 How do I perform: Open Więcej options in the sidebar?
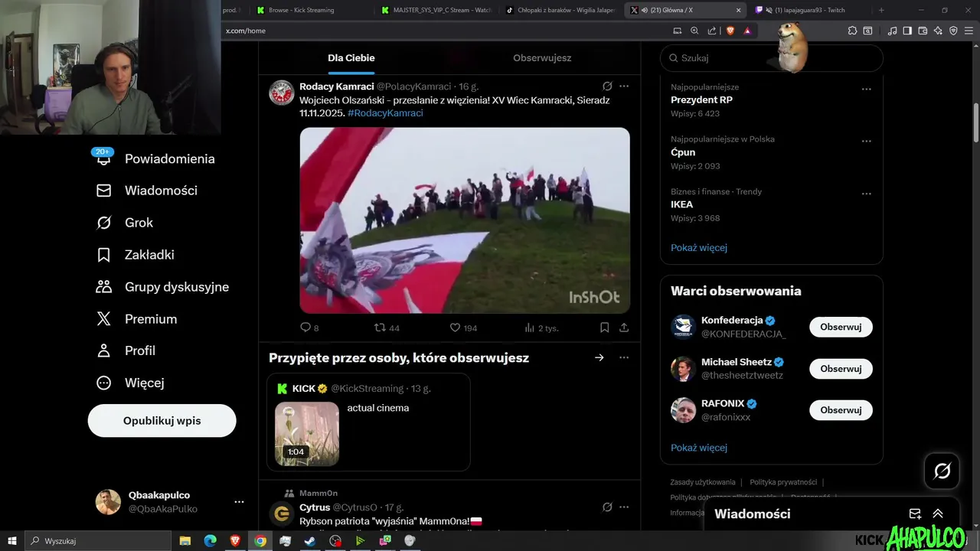pos(130,383)
